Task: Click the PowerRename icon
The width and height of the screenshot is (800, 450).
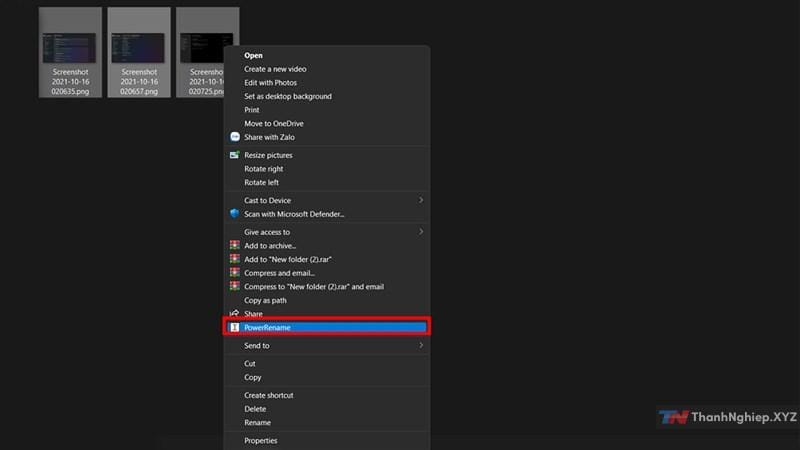Action: [235, 327]
